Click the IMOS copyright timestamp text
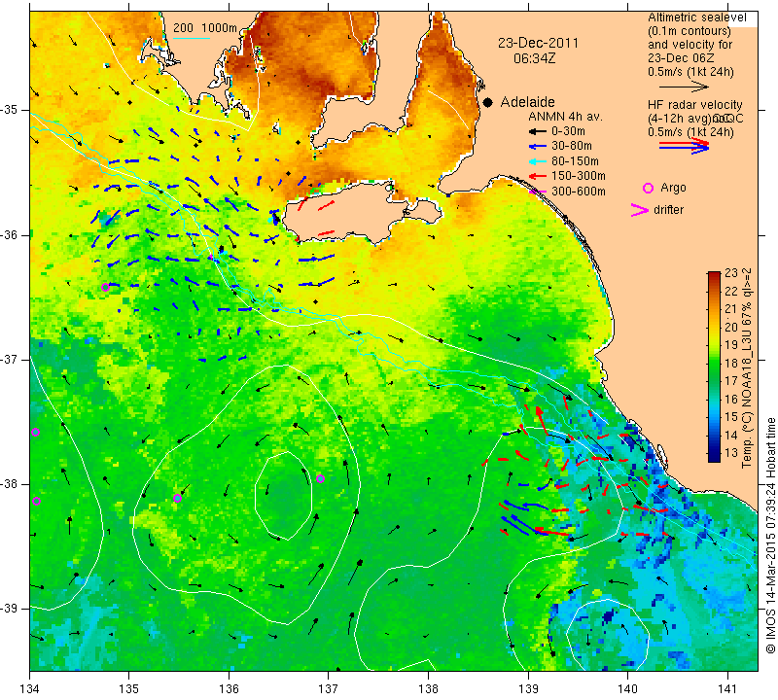This screenshot has height=700, width=778. coord(770,535)
